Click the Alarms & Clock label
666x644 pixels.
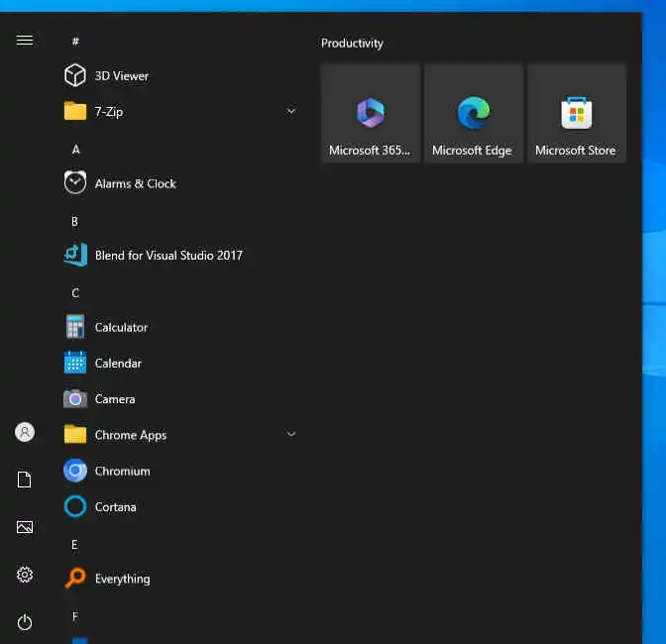click(136, 184)
